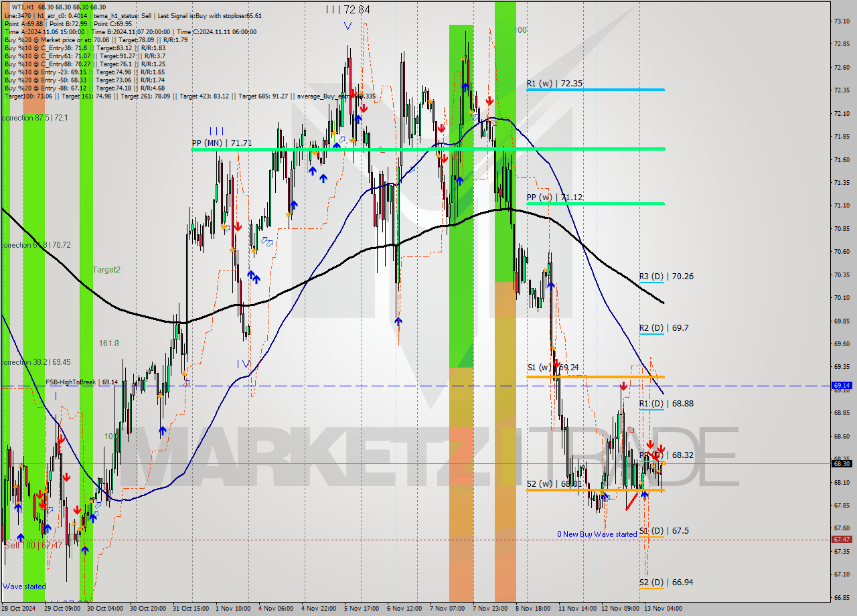Click the 'R1 (w) | 72.35' resistance label
Viewport: 857px width, 616px height.
tap(554, 84)
